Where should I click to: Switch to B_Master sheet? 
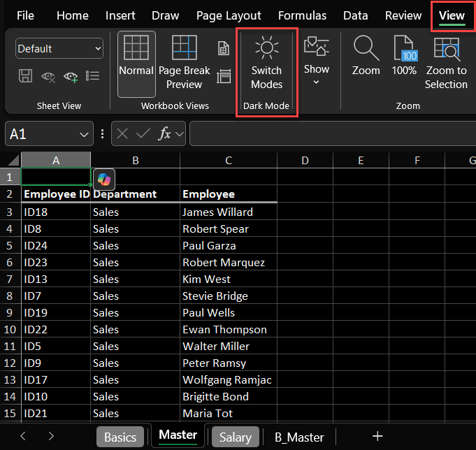[x=299, y=437]
